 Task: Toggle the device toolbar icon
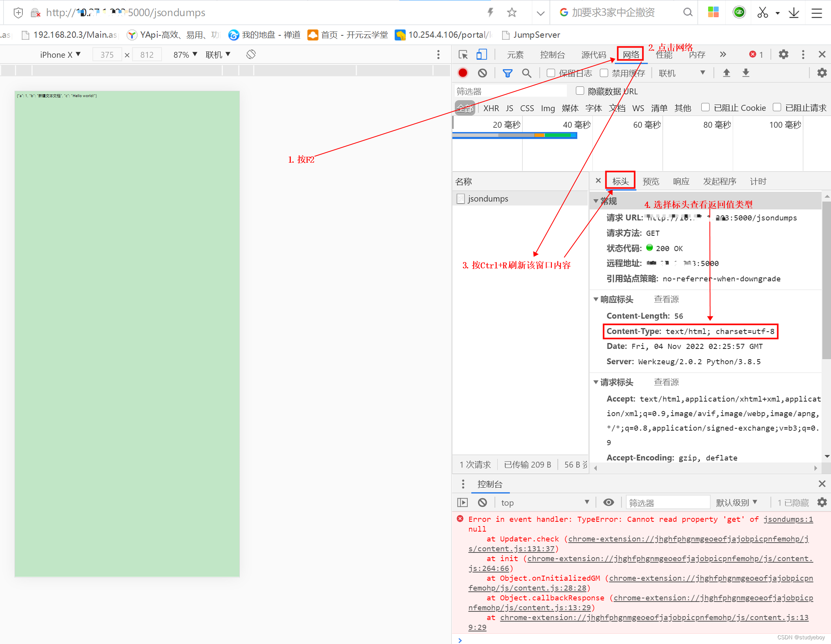click(x=482, y=55)
